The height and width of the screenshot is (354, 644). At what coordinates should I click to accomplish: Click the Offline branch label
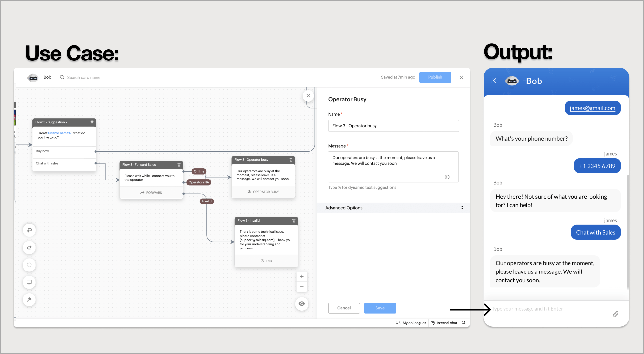199,171
